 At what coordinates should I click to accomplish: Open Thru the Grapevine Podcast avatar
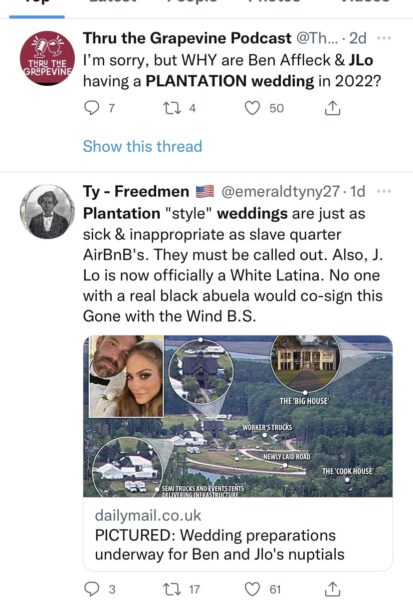[47, 58]
